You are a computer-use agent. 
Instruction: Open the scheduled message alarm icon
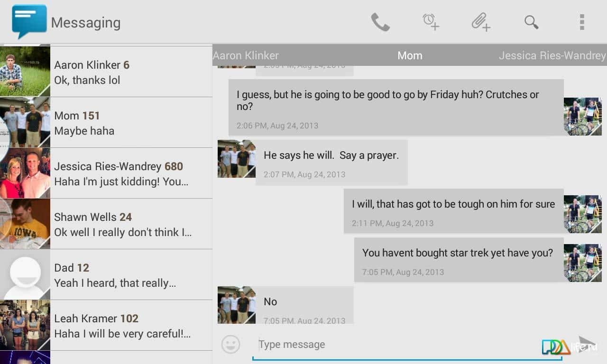coord(431,22)
